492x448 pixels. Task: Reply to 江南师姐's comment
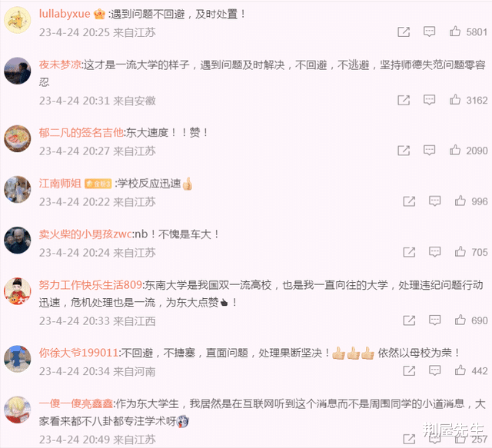click(x=434, y=201)
